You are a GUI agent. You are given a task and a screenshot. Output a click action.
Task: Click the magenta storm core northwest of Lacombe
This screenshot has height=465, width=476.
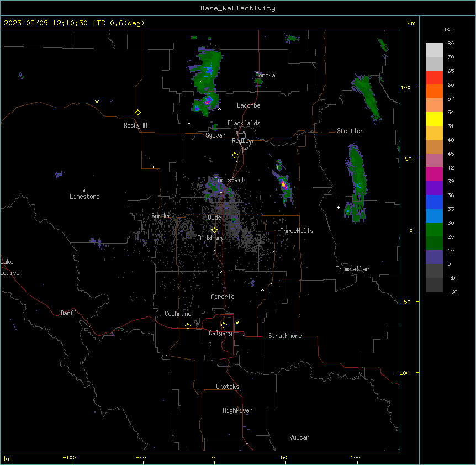[x=208, y=102]
